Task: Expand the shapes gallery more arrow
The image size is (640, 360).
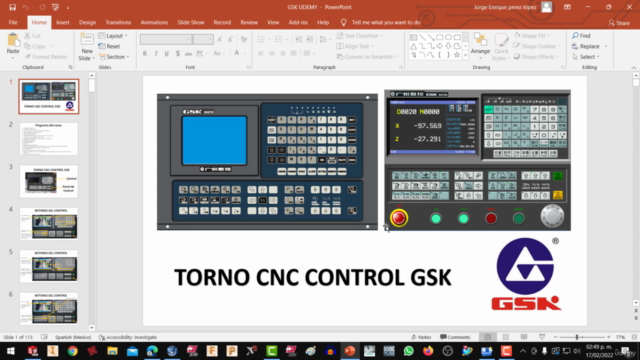Action: [x=466, y=56]
